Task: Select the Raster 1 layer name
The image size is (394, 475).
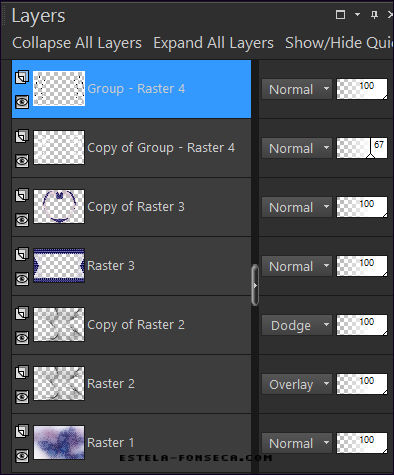Action: (x=111, y=443)
